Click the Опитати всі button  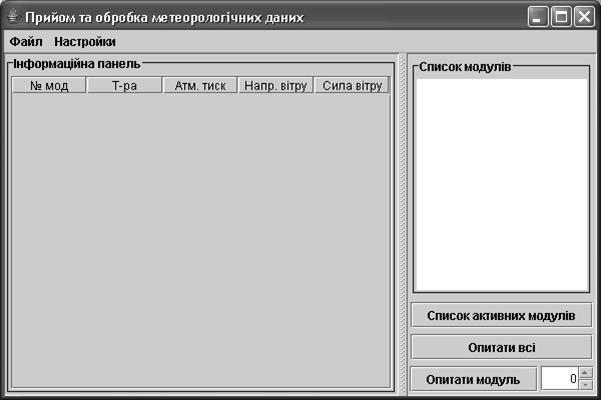tap(501, 348)
